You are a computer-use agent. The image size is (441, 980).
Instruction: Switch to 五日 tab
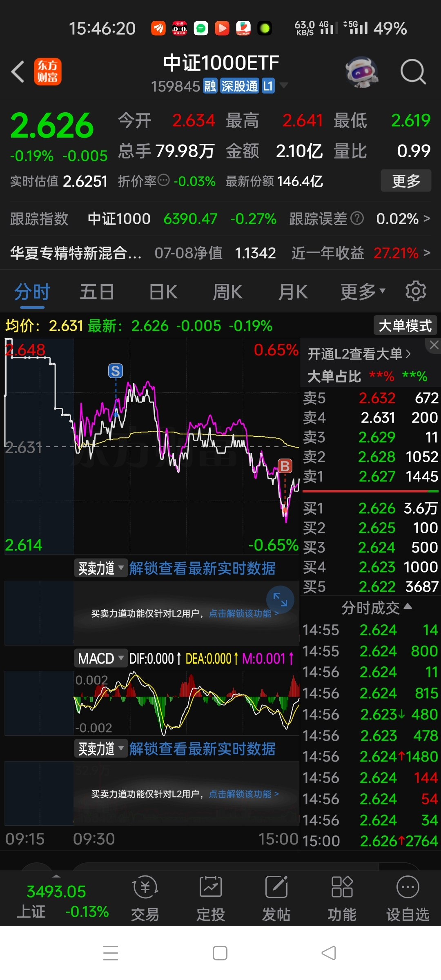(97, 292)
